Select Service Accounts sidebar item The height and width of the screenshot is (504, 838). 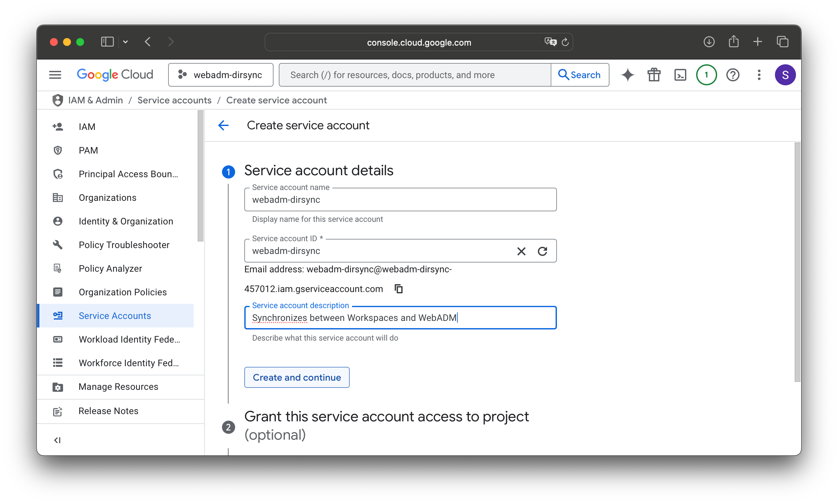[116, 316]
